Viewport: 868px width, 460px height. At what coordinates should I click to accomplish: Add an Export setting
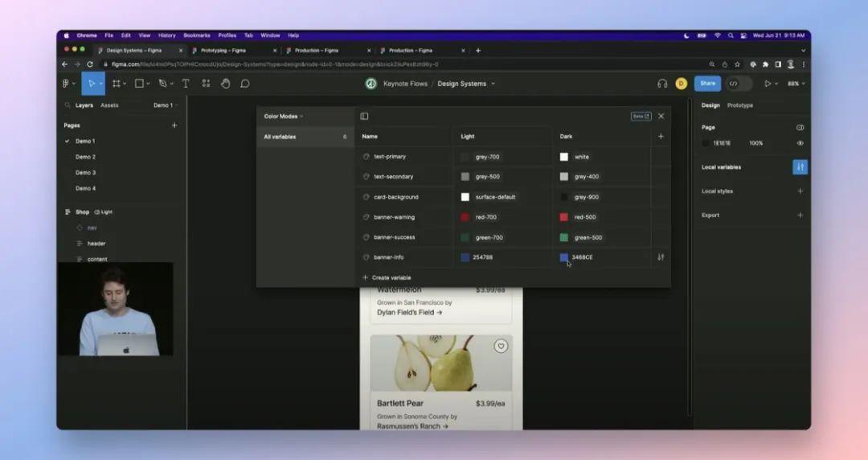click(x=800, y=215)
